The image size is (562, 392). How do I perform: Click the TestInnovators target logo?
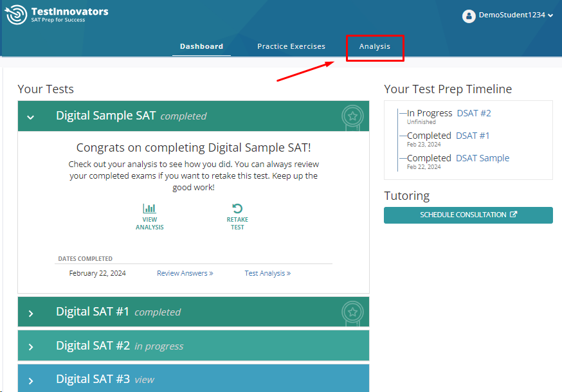[x=16, y=15]
